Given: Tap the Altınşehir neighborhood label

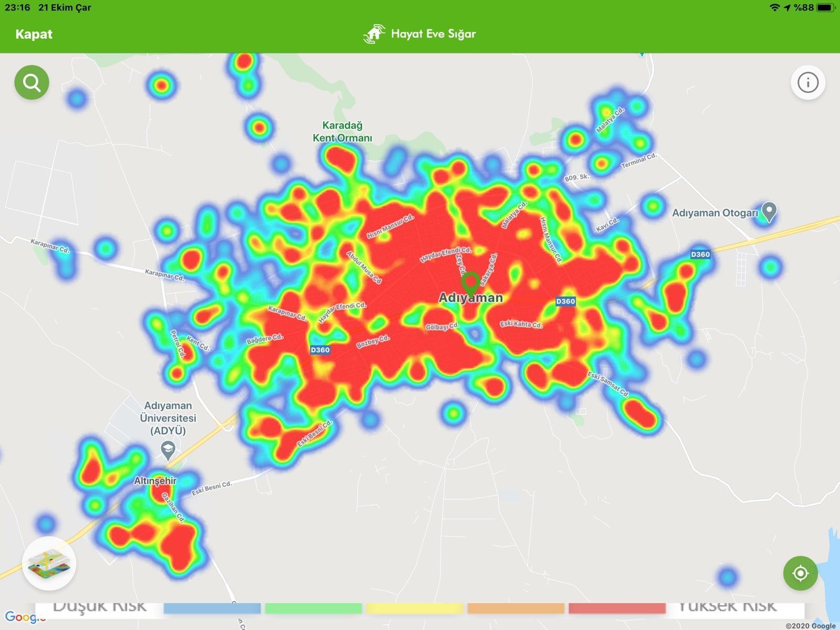Looking at the screenshot, I should click(x=155, y=480).
